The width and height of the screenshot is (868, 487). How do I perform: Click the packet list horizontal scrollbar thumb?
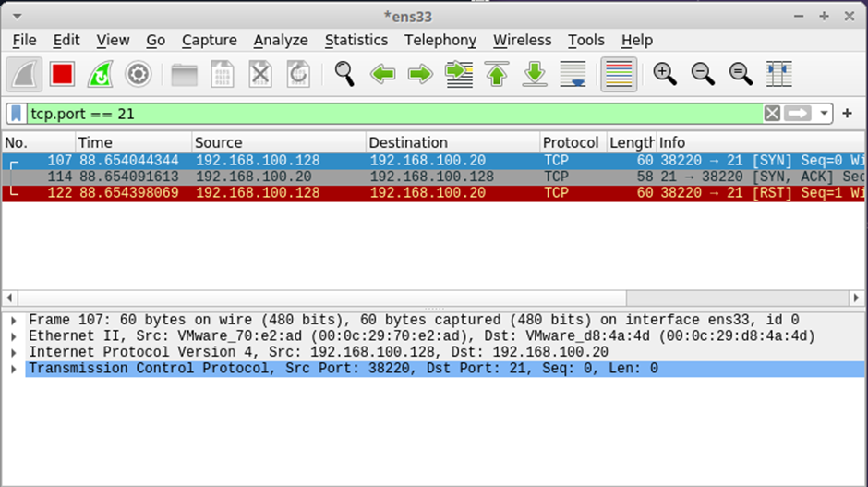[322, 298]
